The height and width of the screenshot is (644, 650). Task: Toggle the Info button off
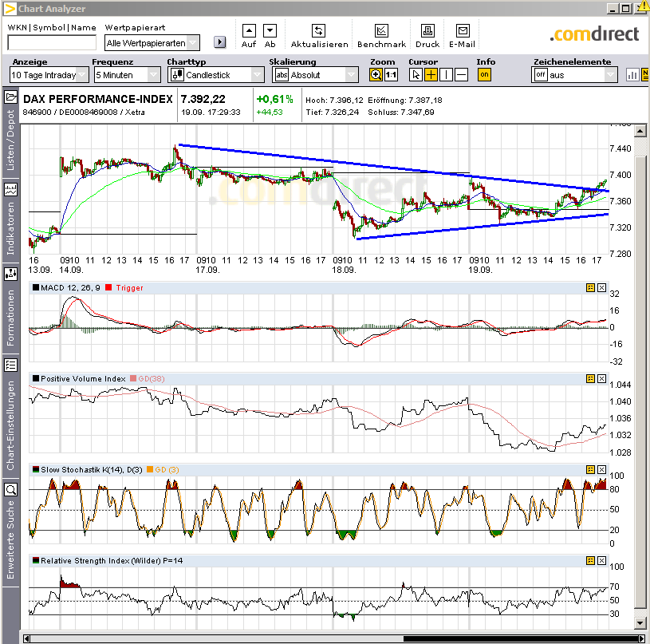pos(485,73)
